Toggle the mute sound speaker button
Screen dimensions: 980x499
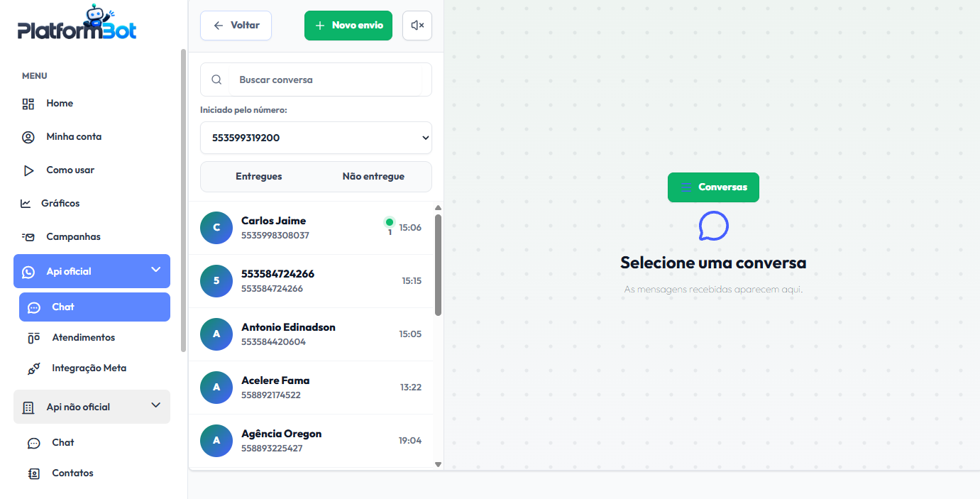(x=417, y=26)
